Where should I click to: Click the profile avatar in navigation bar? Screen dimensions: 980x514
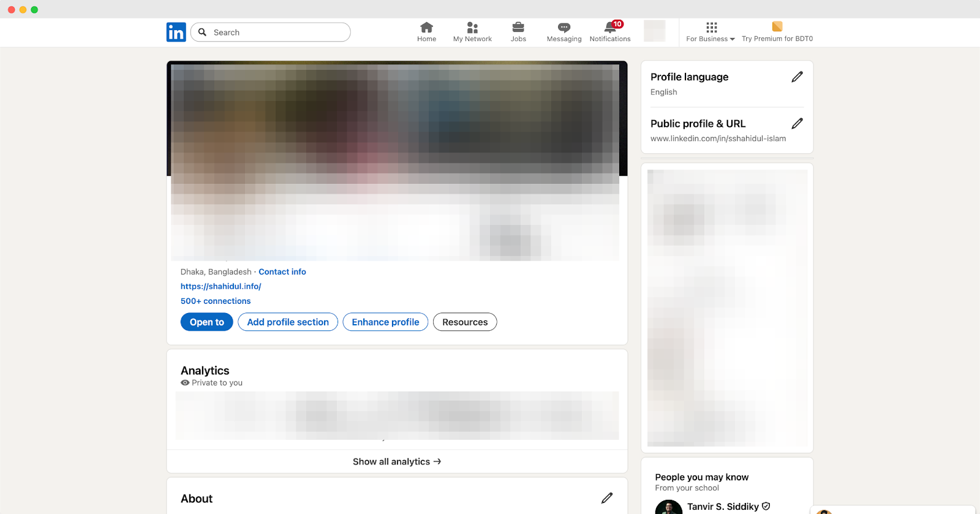tap(654, 31)
